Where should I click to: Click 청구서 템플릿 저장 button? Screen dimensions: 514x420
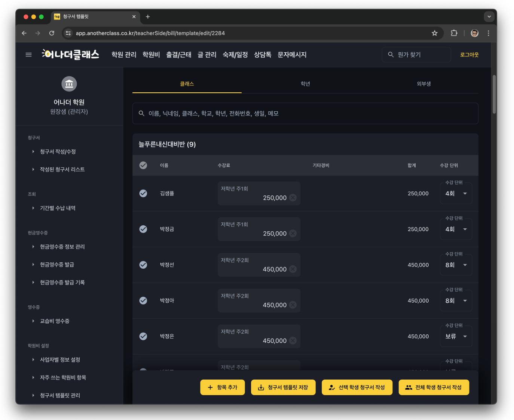283,387
